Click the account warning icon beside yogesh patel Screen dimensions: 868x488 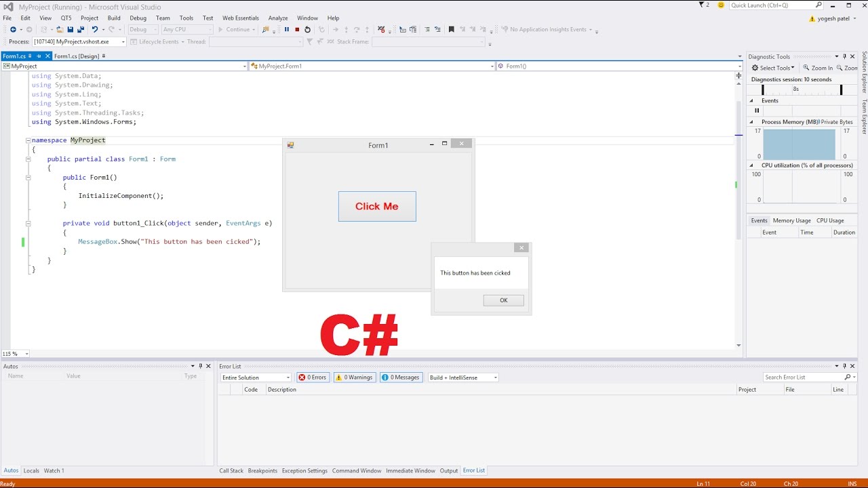[x=813, y=19]
